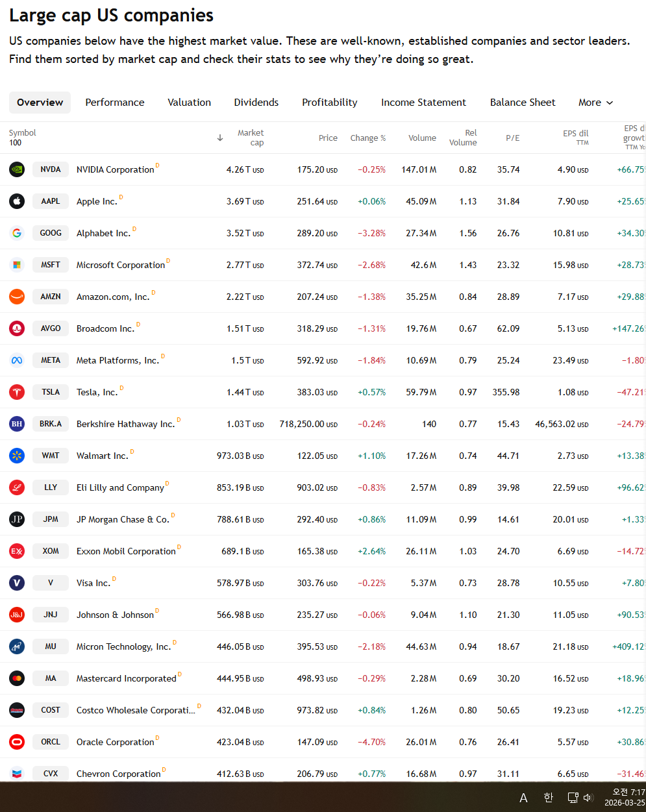Click the JP Morgan Chase logo icon

click(17, 519)
